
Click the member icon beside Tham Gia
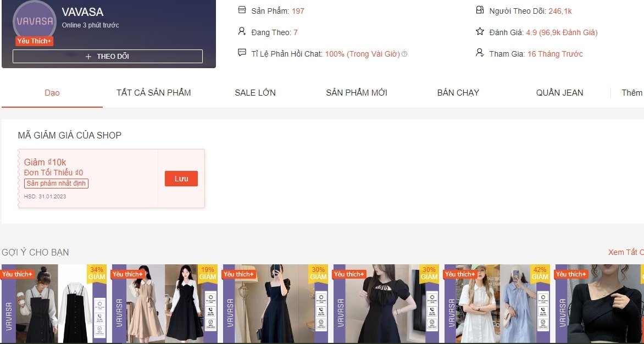(480, 53)
